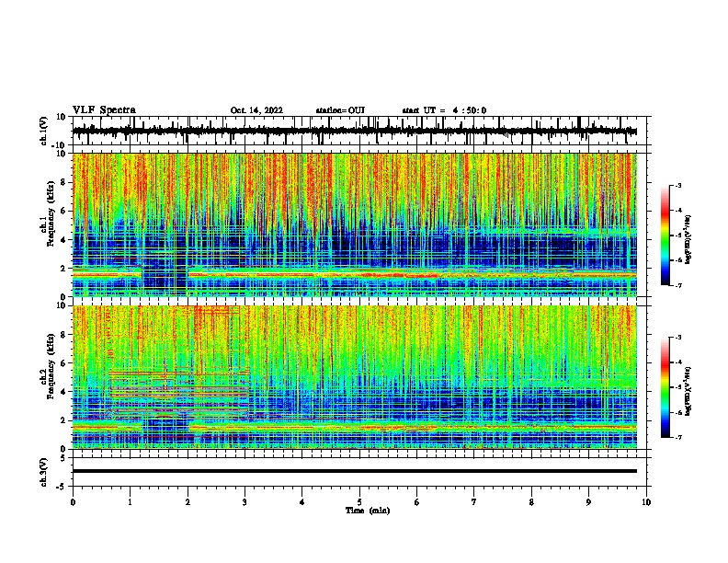
Task: Click tick label '8' on the Time axis
Action: click(531, 502)
